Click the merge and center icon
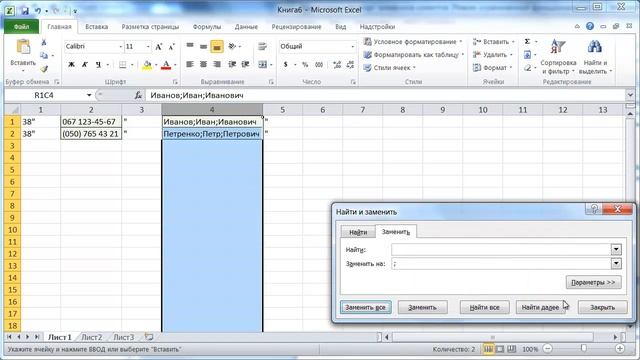This screenshot has height=360, width=640. 262,64
